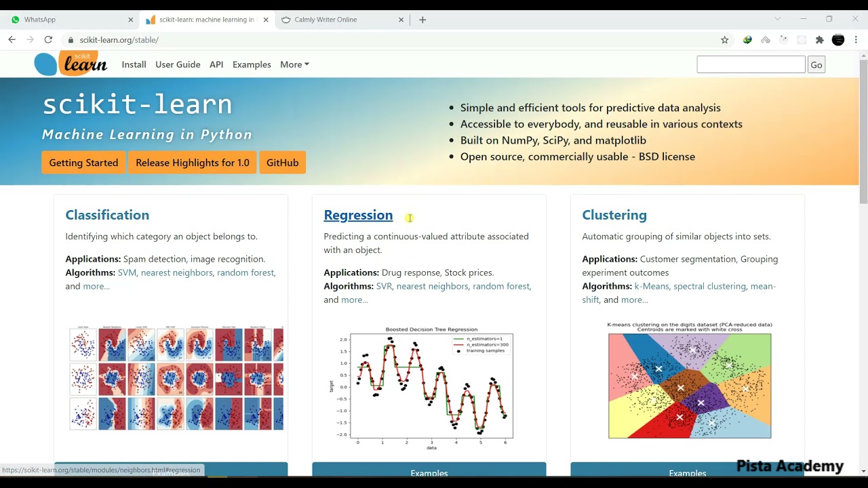Reload the scikit-learn page

tap(48, 40)
